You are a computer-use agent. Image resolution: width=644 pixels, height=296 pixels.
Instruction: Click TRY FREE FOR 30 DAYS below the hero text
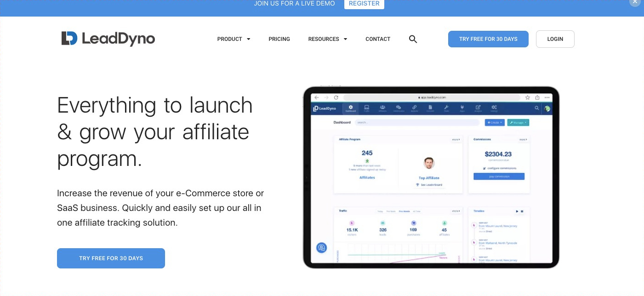pyautogui.click(x=111, y=258)
